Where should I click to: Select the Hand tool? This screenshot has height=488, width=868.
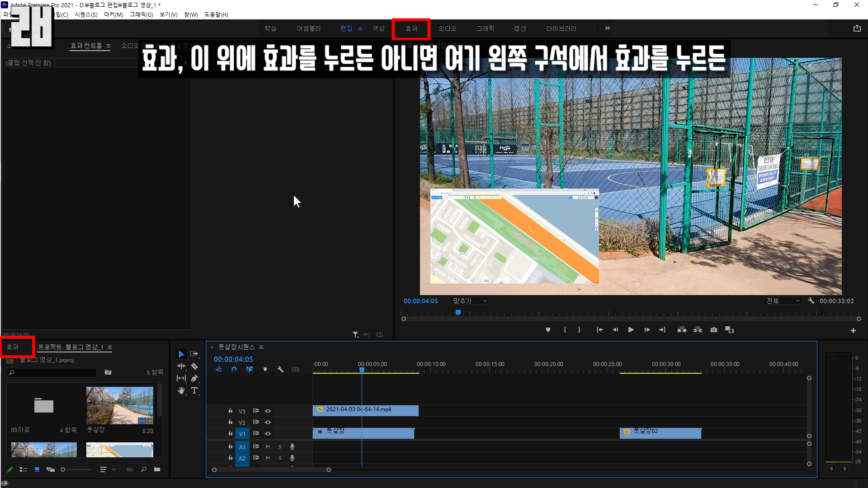(181, 391)
